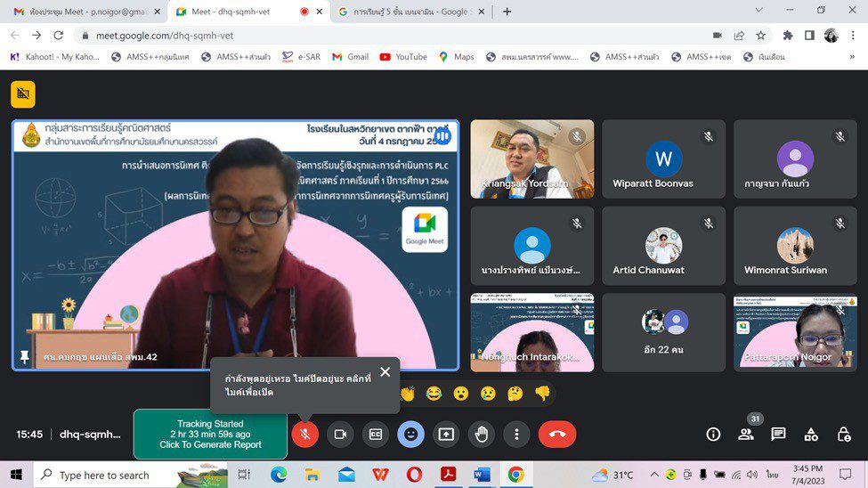Send thinking face reaction
The height and width of the screenshot is (488, 868).
click(x=515, y=394)
